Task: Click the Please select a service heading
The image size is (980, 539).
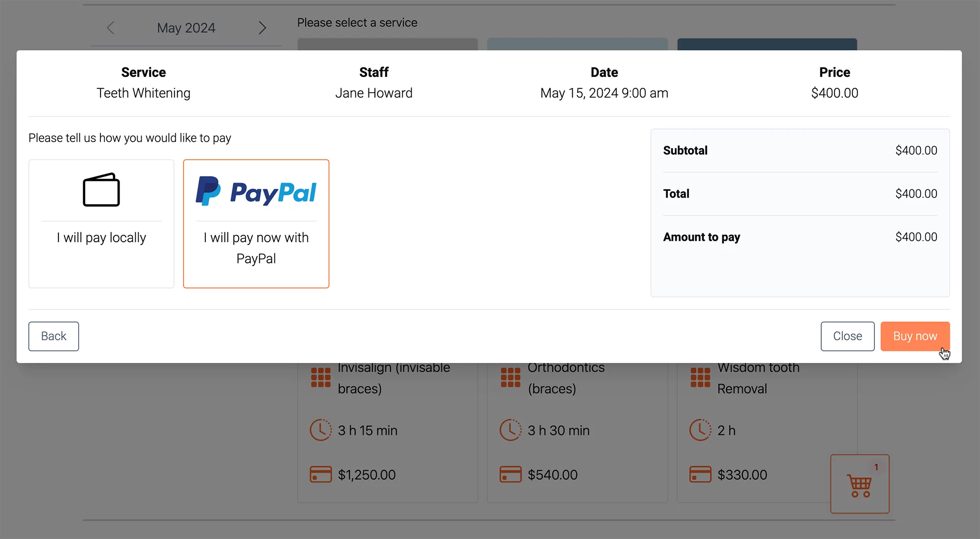Action: [357, 23]
